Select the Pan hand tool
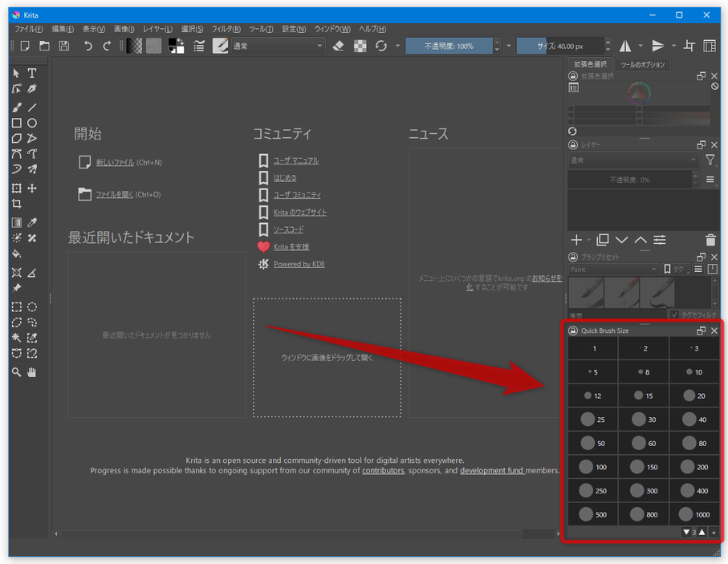The height and width of the screenshot is (564, 728). pos(32,371)
